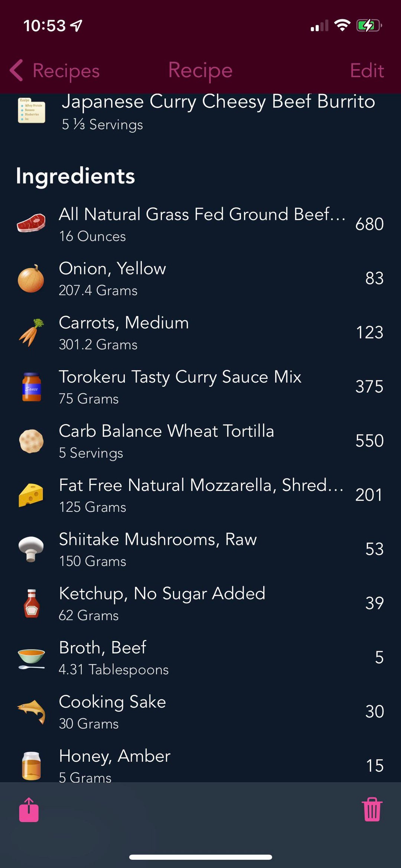401x868 pixels.
Task: Tap the Honey, Amber ingredient
Action: [x=115, y=764]
